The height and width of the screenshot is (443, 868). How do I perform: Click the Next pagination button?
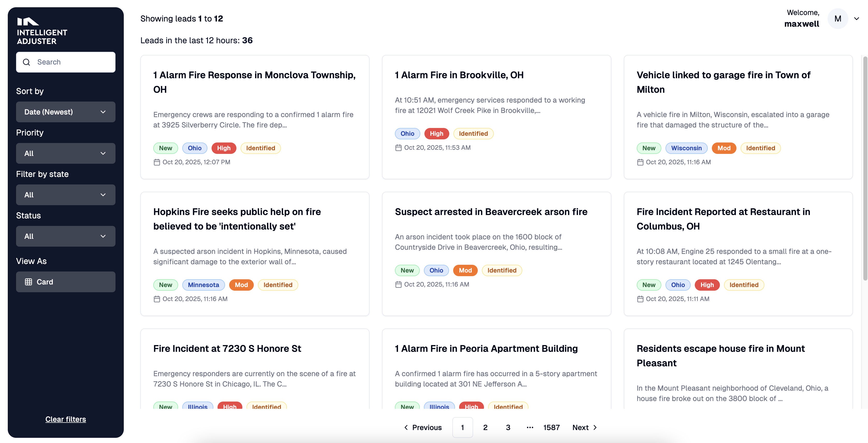[585, 427]
